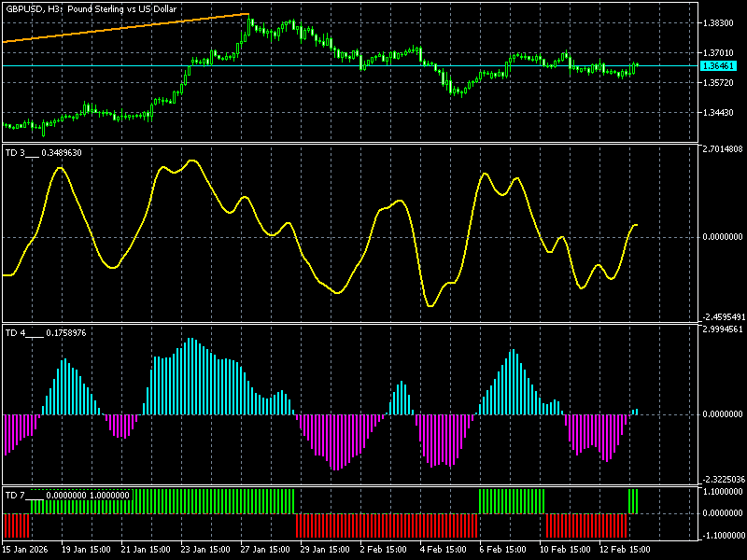Click the '10 Feb 15:00' time label
Screen dimensions: 747x560
(x=565, y=549)
